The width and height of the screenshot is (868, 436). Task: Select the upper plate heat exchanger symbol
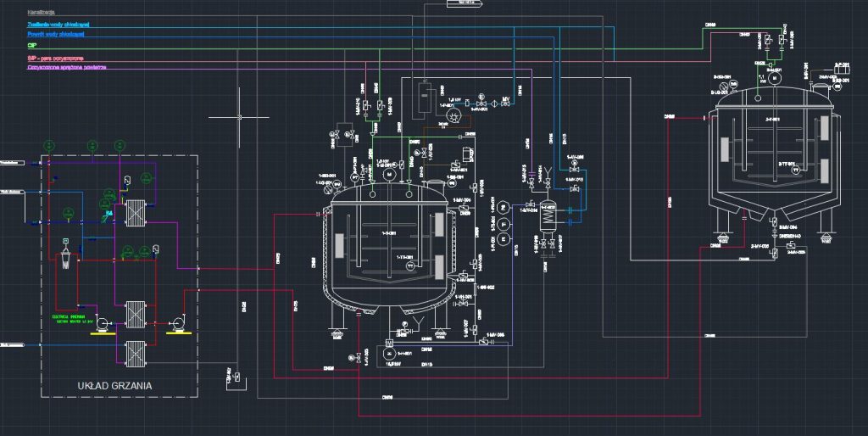pos(135,213)
